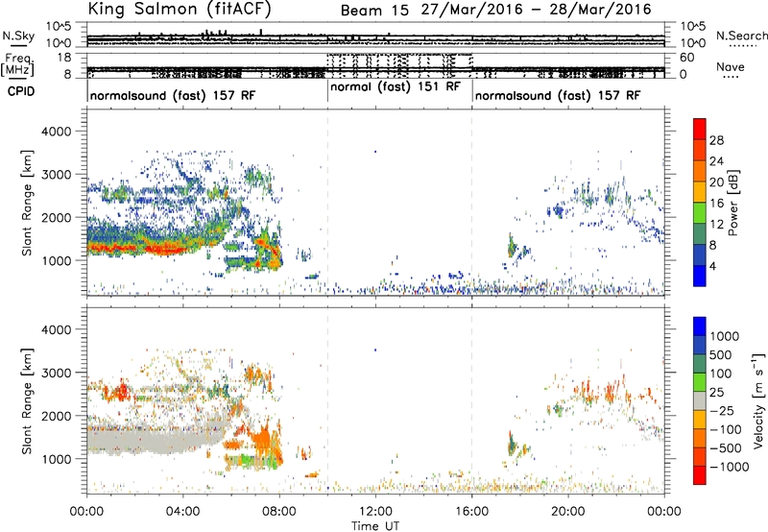Image resolution: width=768 pixels, height=532 pixels.
Task: Click the '28' tick on power colorbar
Action: 716,140
